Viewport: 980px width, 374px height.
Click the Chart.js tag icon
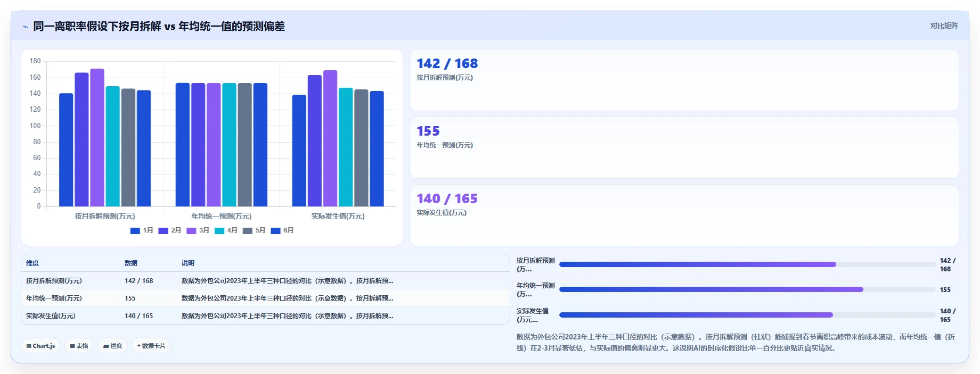[x=29, y=346]
